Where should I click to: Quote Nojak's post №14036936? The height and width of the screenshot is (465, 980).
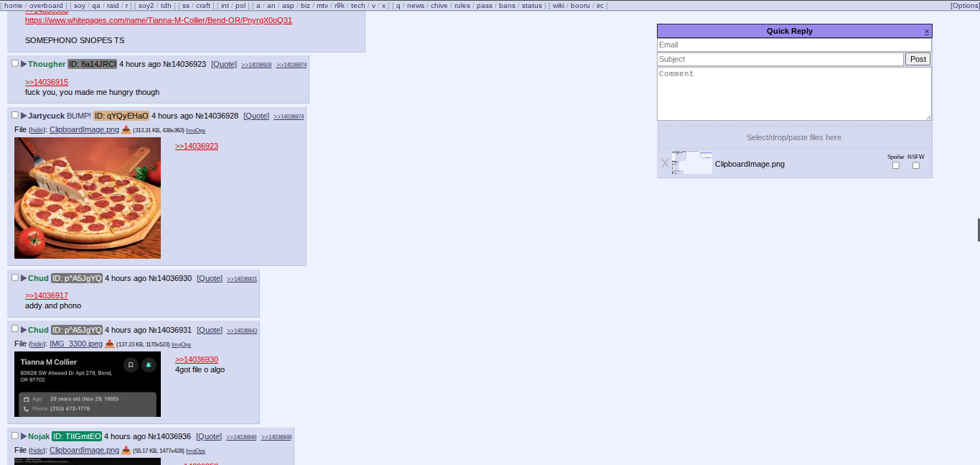[x=209, y=436]
